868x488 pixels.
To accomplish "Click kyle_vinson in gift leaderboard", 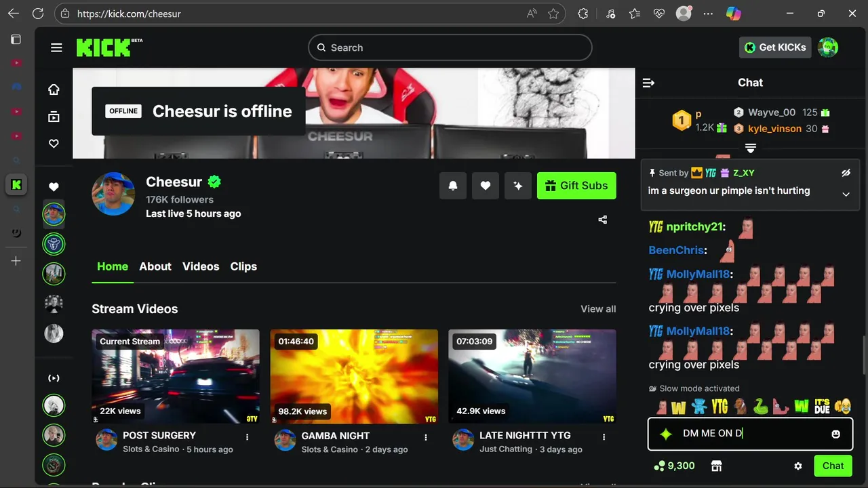I will (774, 128).
